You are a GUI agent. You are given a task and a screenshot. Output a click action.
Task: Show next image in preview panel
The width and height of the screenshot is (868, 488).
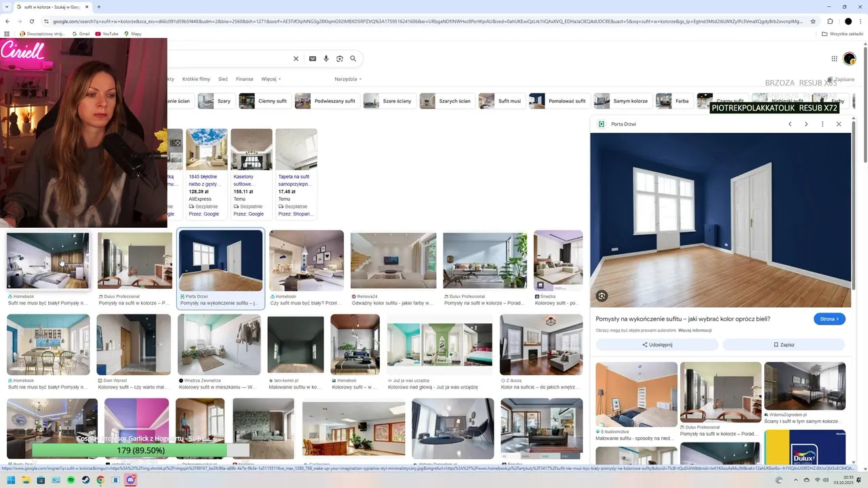(x=806, y=124)
